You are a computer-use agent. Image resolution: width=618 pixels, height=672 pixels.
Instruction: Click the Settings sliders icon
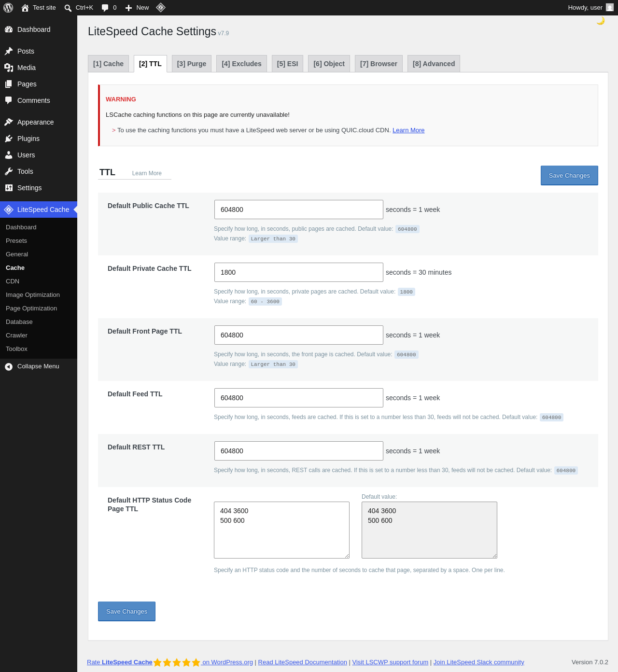coord(9,188)
